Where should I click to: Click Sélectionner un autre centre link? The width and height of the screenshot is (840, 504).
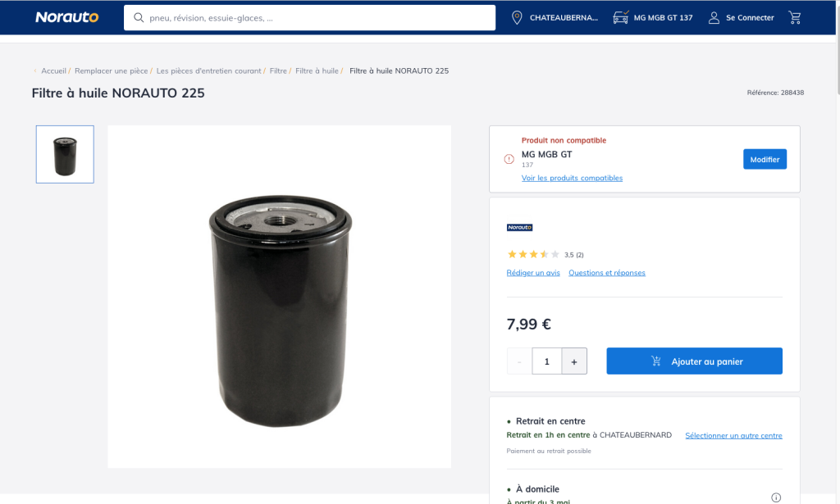[x=734, y=435]
